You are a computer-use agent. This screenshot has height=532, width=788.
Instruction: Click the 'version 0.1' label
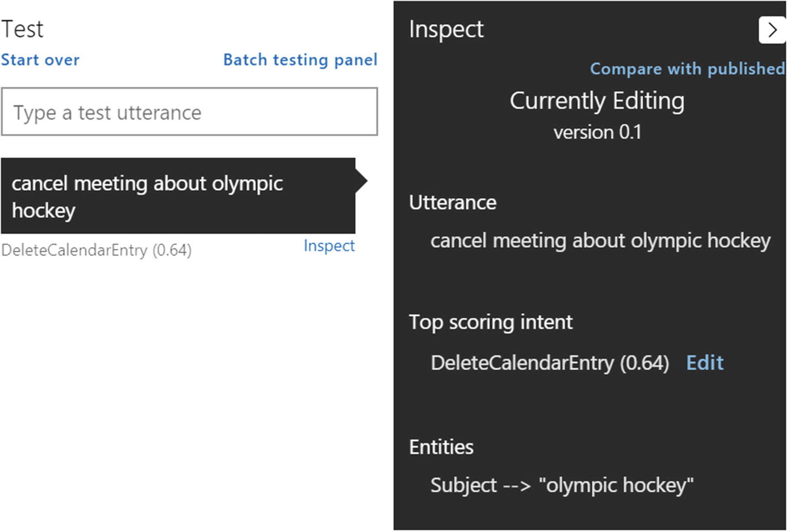596,131
